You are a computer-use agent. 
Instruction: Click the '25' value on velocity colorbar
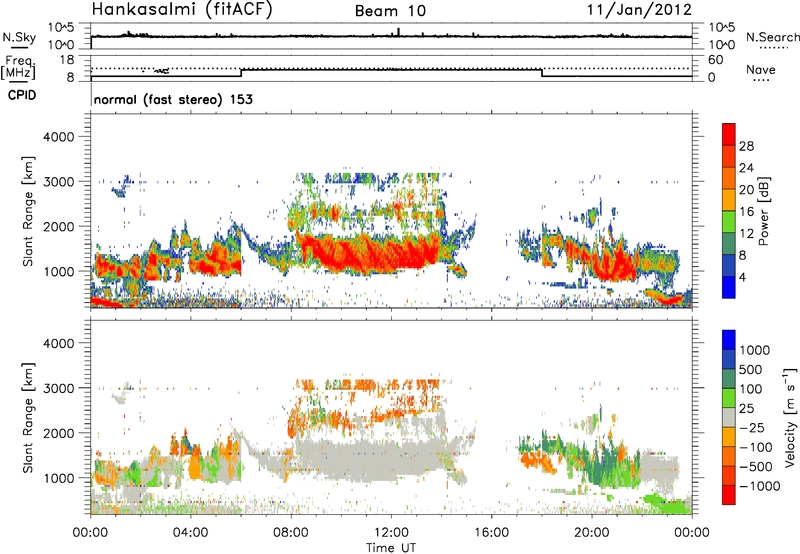click(x=747, y=408)
